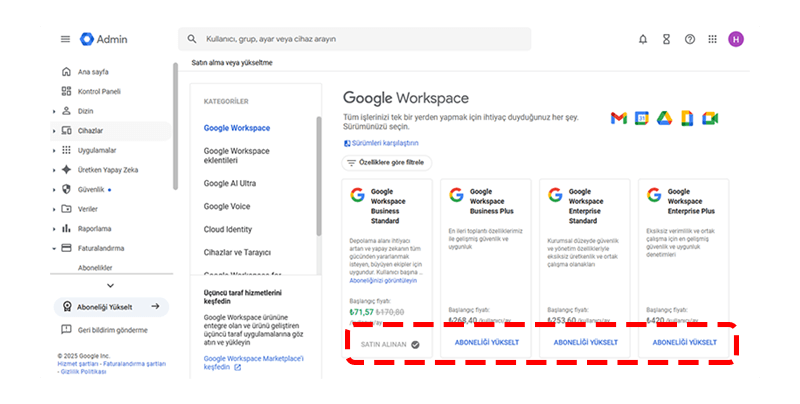Expand the Uygulamalar tree arrow
Image resolution: width=800 pixels, height=404 pixels.
click(x=54, y=150)
